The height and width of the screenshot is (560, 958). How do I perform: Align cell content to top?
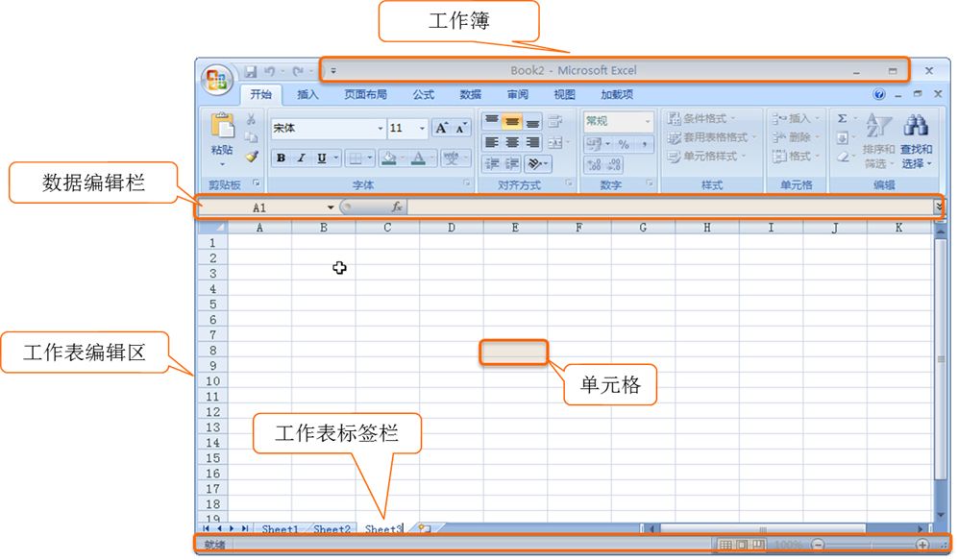coord(492,121)
